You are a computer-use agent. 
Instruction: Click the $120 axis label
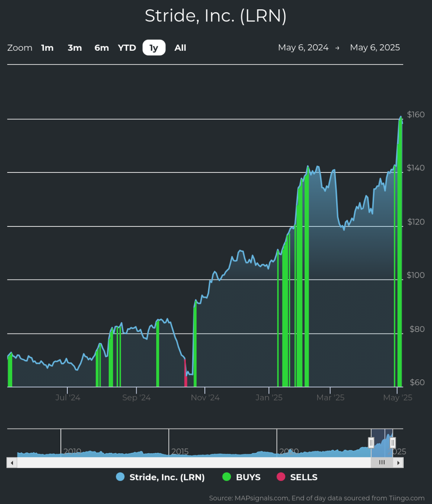click(416, 222)
